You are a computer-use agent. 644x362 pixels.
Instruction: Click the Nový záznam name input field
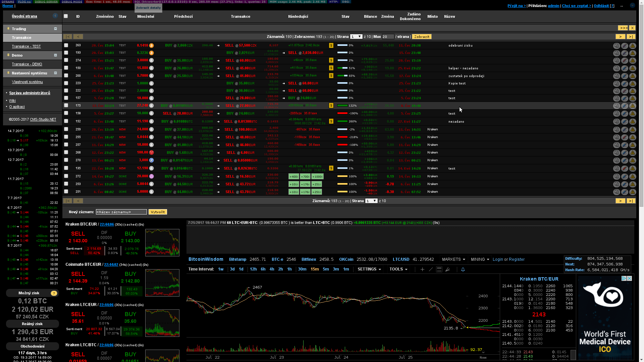(x=121, y=212)
